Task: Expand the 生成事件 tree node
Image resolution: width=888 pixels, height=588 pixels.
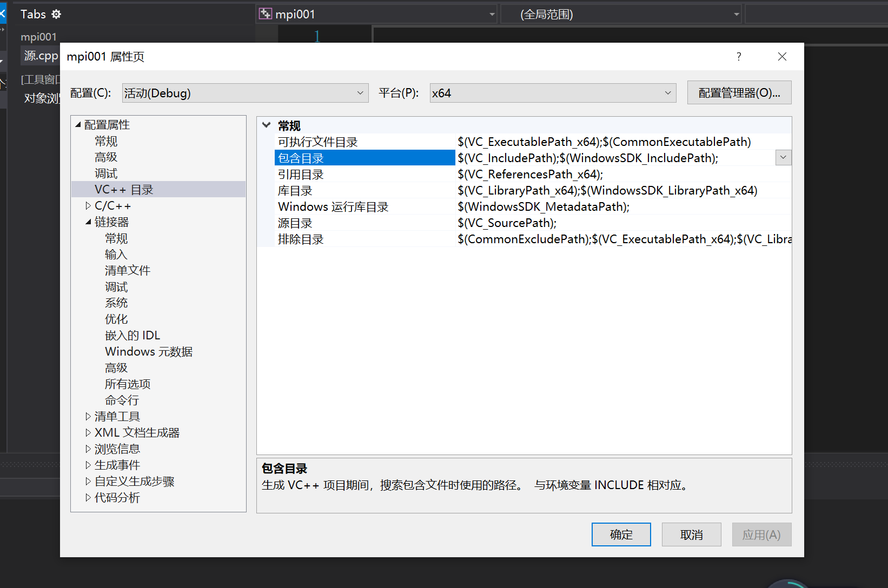Action: pos(89,465)
